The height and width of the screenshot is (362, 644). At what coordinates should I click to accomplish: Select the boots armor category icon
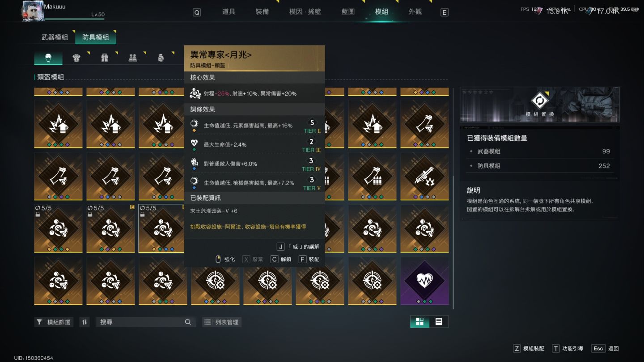pos(133,58)
